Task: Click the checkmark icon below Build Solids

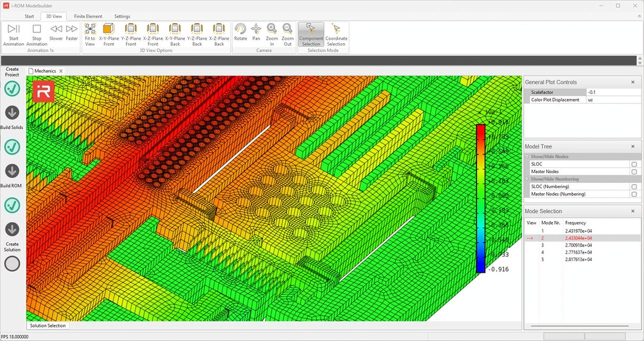Action: (12, 146)
